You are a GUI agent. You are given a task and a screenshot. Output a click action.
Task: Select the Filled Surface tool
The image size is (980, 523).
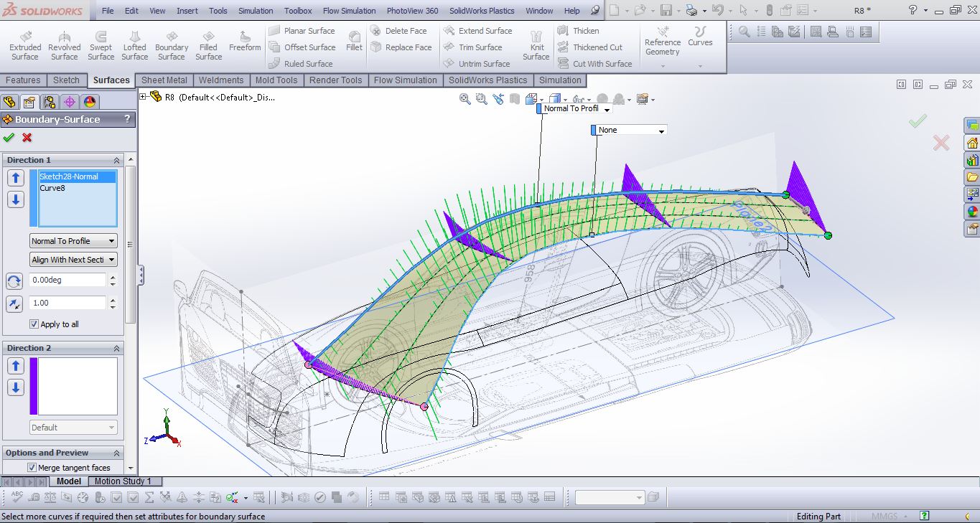point(209,45)
